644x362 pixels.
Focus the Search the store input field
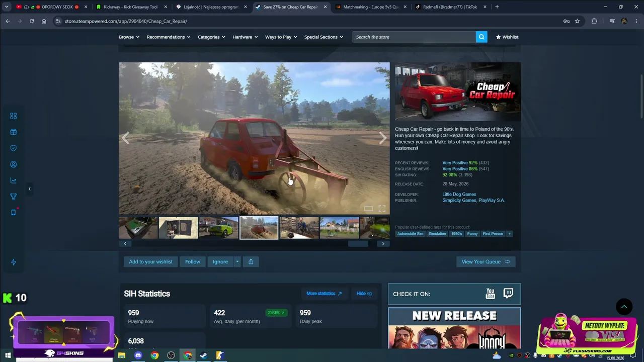coord(414,37)
